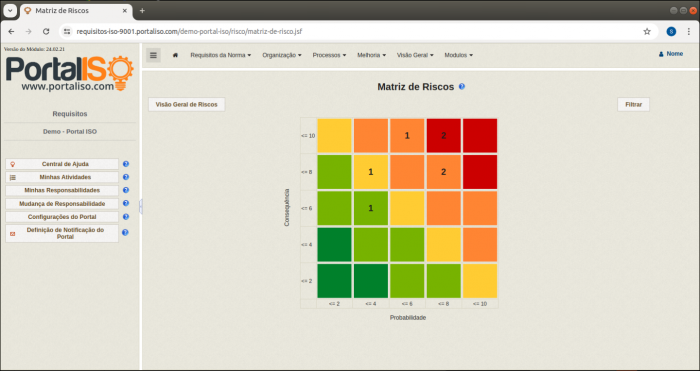The height and width of the screenshot is (371, 700).
Task: Open Chrome profile avatar
Action: coord(671,31)
